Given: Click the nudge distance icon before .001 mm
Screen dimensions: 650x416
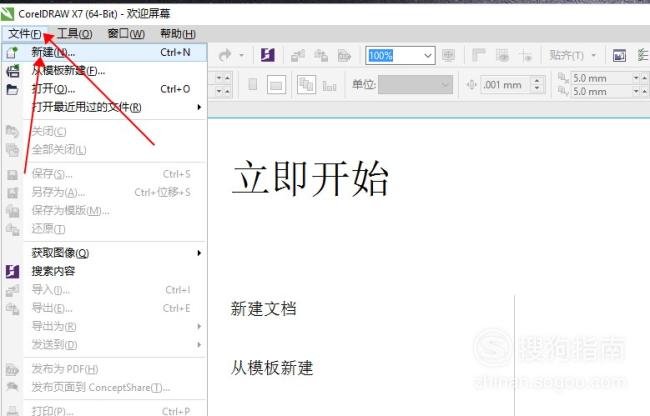Looking at the screenshot, I should pos(471,85).
